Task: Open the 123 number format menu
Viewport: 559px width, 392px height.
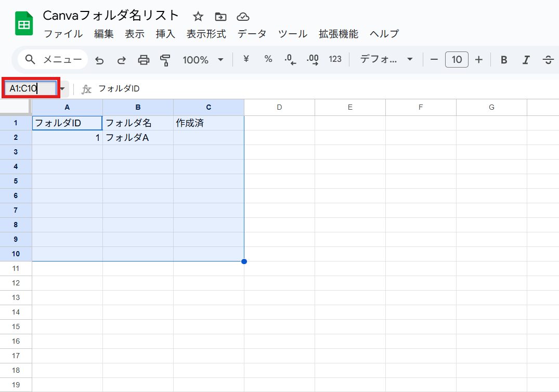Action: click(335, 59)
